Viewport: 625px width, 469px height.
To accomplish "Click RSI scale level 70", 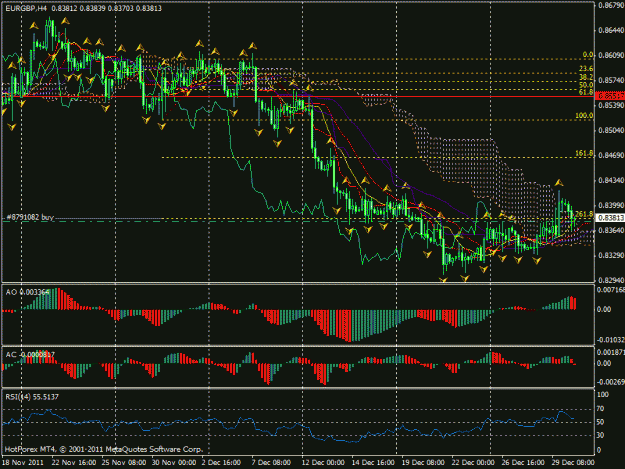I will point(601,409).
